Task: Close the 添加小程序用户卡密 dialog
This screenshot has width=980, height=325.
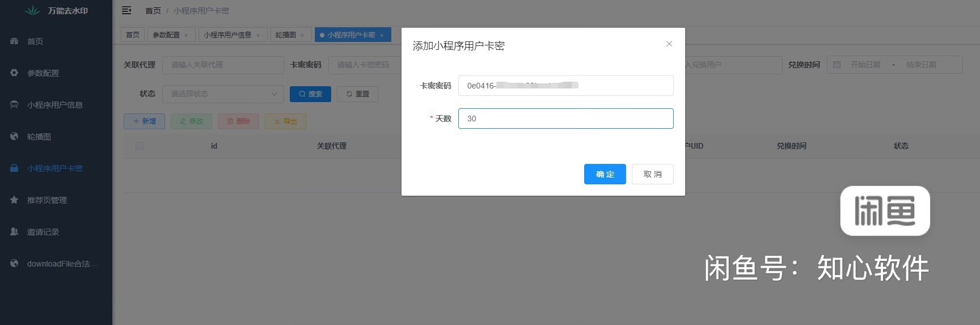Action: click(669, 44)
